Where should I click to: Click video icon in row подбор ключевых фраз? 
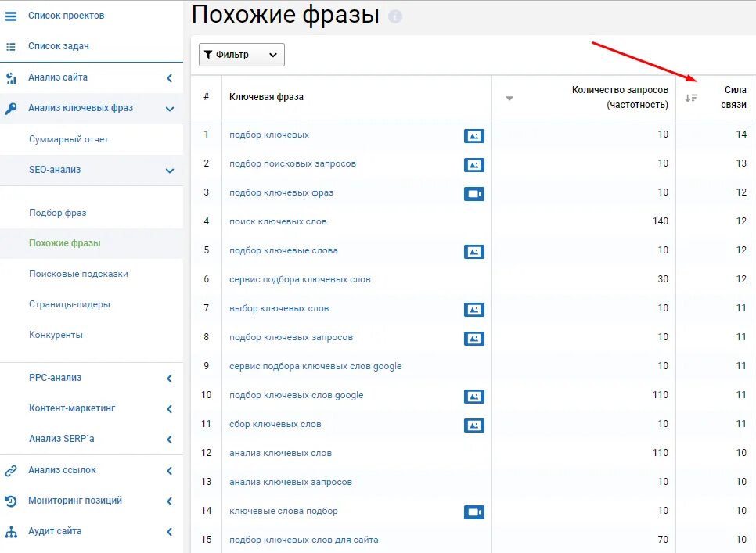474,194
